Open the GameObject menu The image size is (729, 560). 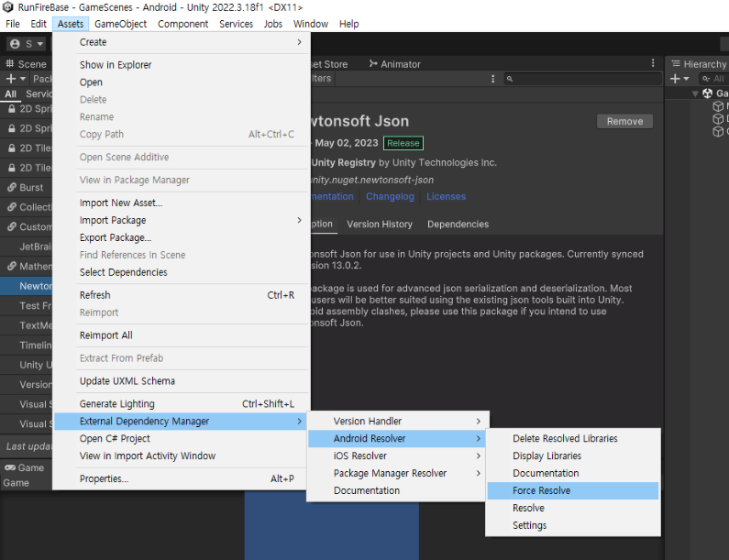[x=120, y=24]
